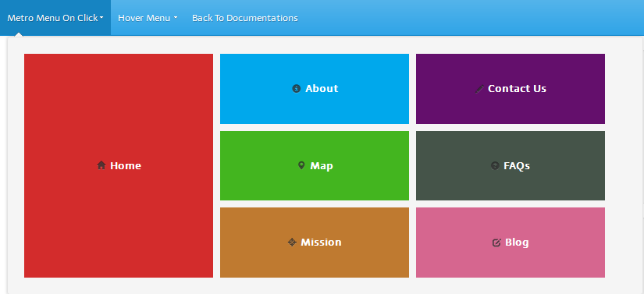Click the house icon on Home tile
The height and width of the screenshot is (294, 644).
coord(101,165)
